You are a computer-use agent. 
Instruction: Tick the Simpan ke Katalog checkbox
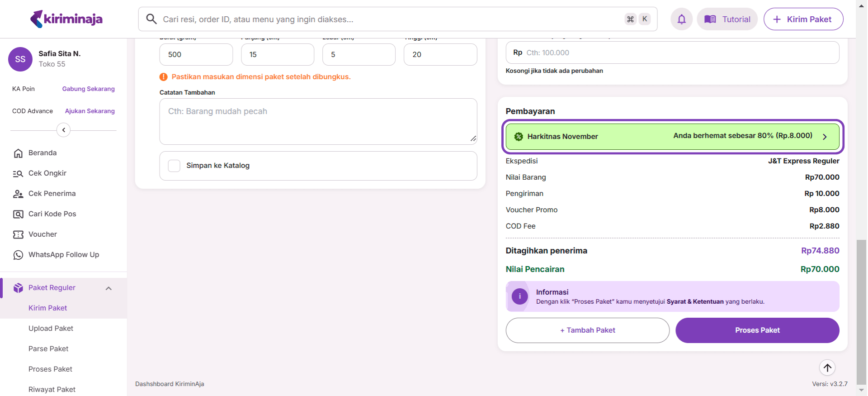(174, 166)
